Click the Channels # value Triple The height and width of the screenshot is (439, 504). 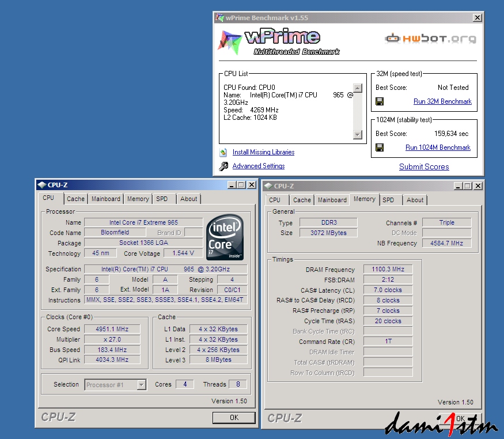[x=446, y=223]
